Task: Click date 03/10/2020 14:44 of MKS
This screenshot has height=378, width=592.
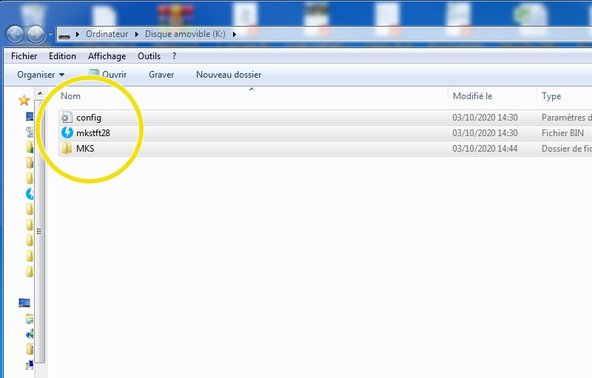Action: pyautogui.click(x=485, y=149)
